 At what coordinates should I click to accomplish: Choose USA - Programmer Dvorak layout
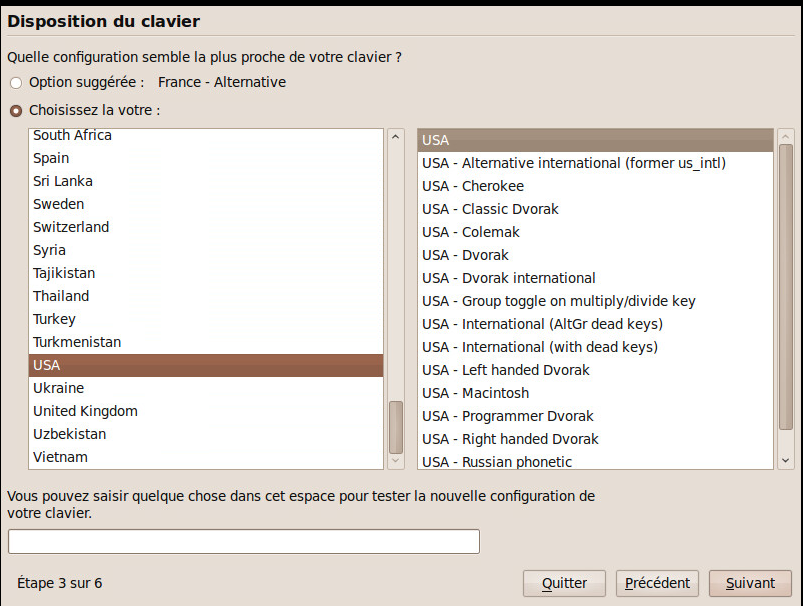[507, 416]
